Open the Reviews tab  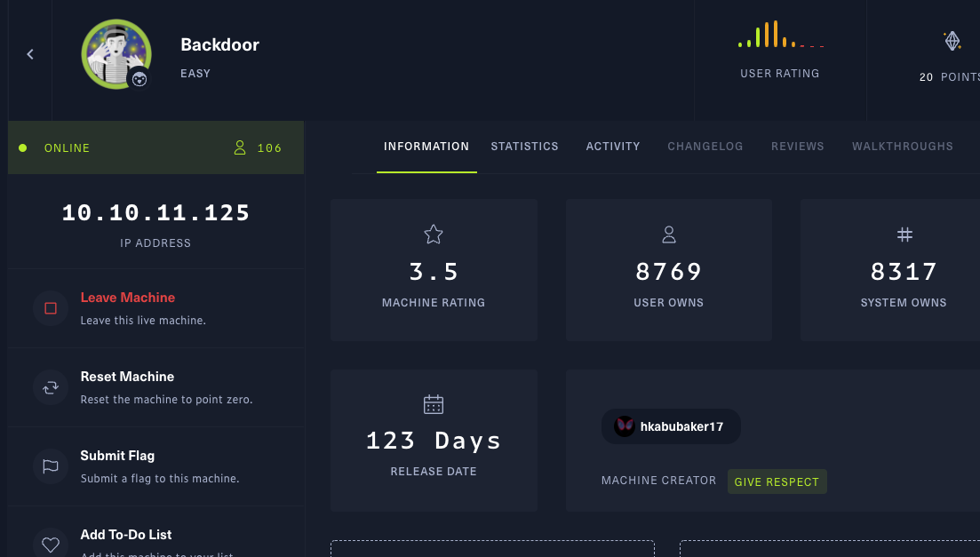click(x=798, y=147)
